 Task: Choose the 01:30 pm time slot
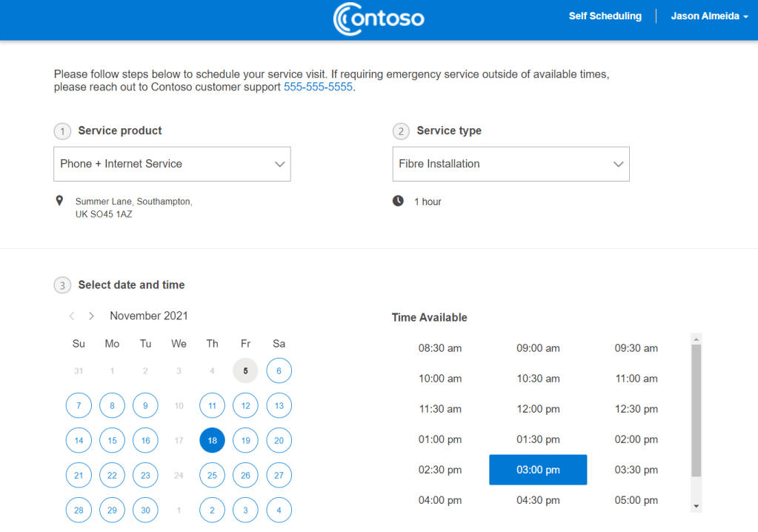(538, 439)
